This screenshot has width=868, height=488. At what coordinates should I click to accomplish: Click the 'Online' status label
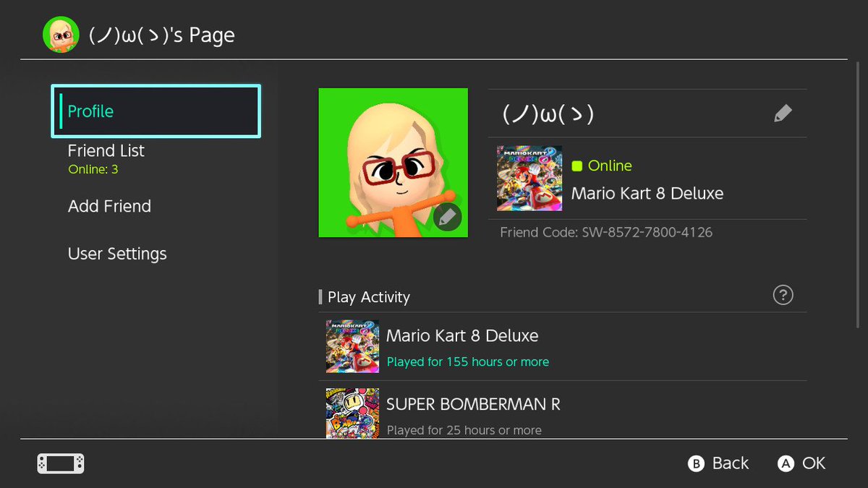point(610,166)
